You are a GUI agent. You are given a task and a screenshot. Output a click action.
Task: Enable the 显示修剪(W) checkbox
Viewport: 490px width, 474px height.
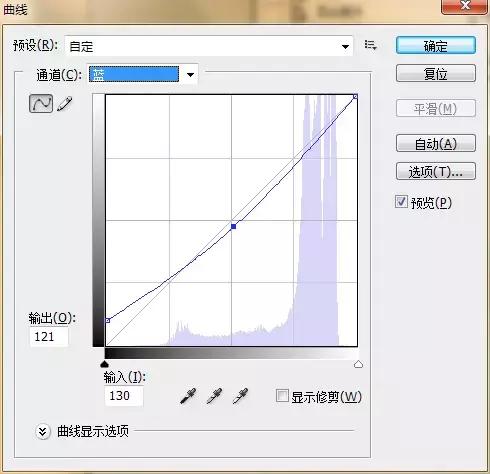(x=282, y=396)
